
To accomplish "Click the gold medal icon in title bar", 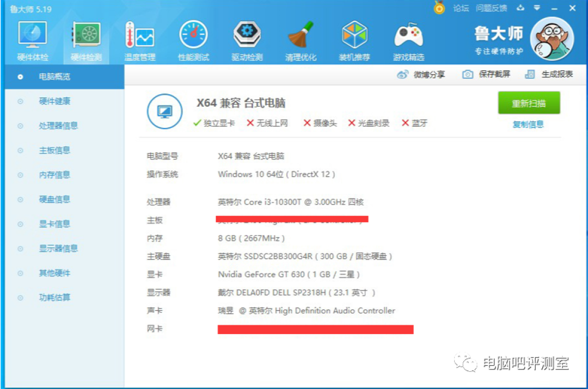I will tap(439, 8).
